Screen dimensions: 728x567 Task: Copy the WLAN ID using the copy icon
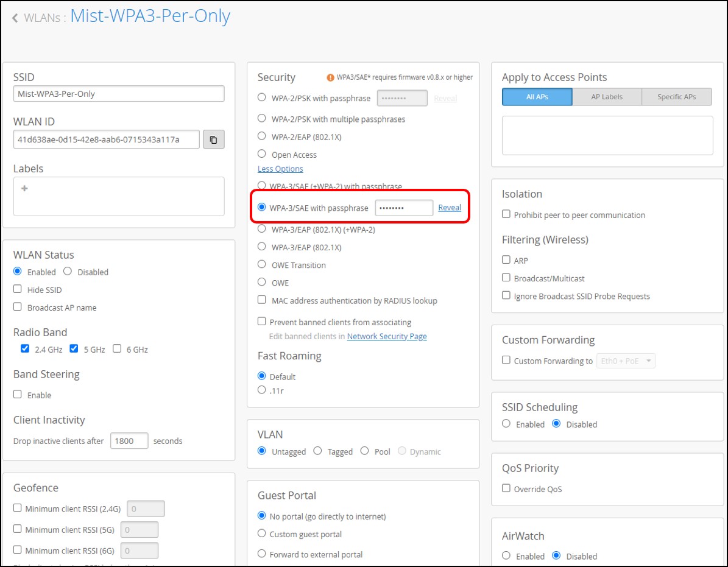[x=213, y=139]
